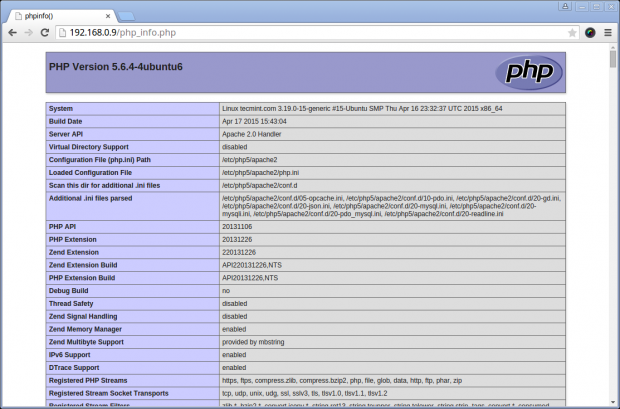Click the PHP Extension label
Screen dimensions: 620x409
pyautogui.click(x=73, y=239)
